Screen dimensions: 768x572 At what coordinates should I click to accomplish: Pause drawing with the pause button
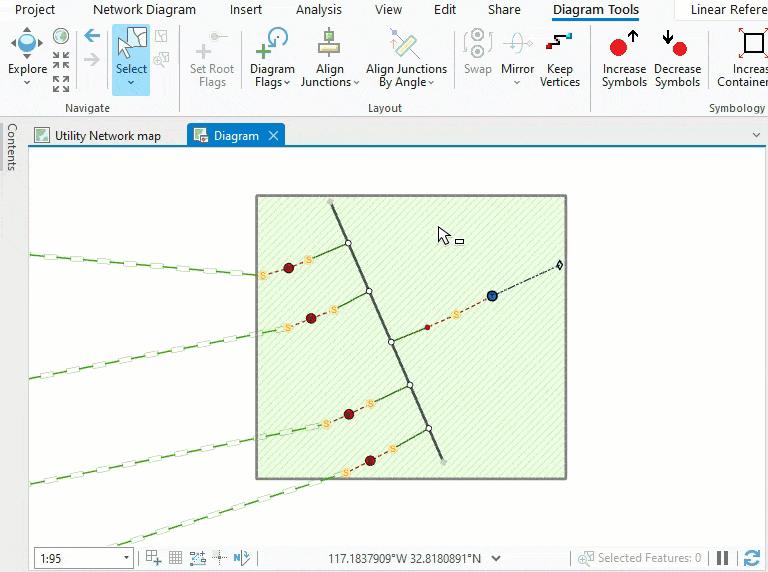722,558
